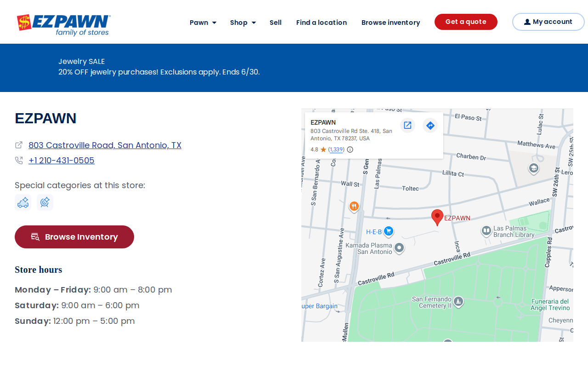Open the 803 Castroville Road address link
Viewport: 588px width, 368px height.
[x=105, y=145]
